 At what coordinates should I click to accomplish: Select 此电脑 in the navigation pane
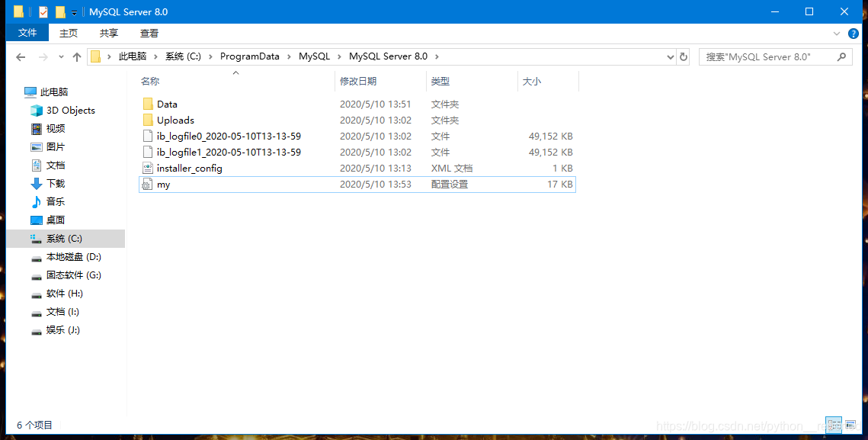coord(53,92)
